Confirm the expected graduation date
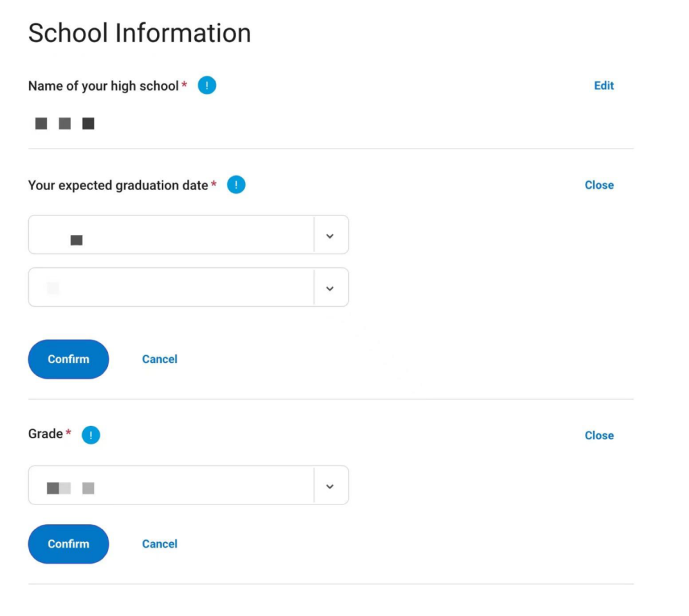The height and width of the screenshot is (616, 689). pyautogui.click(x=68, y=359)
